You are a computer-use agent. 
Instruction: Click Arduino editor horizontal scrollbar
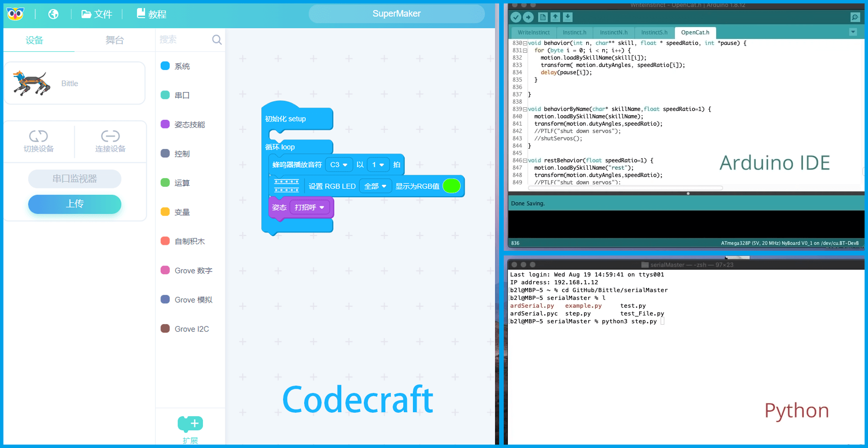pos(625,188)
